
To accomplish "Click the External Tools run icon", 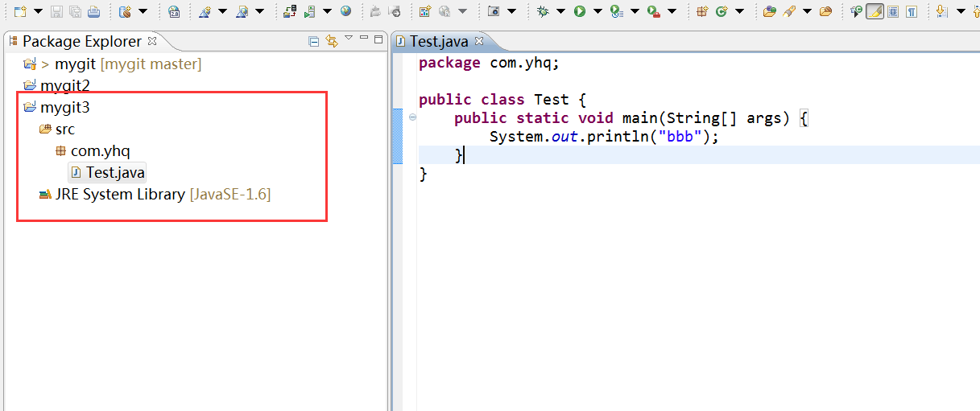I will click(654, 11).
